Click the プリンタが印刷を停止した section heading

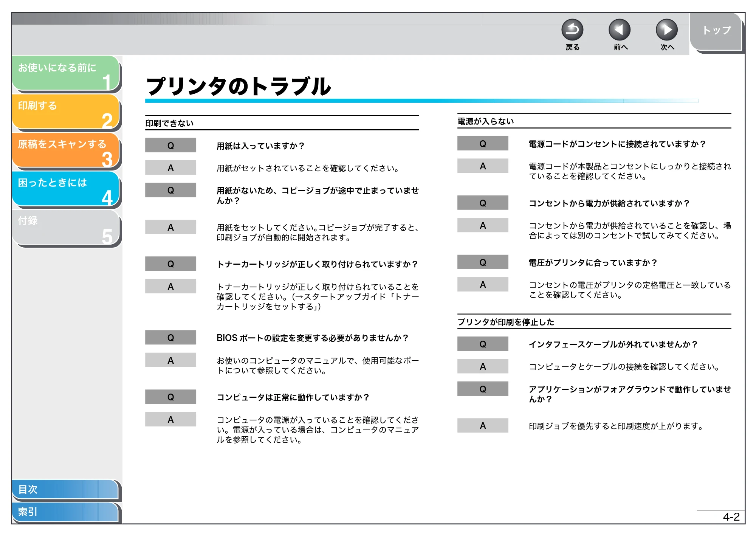(x=506, y=322)
